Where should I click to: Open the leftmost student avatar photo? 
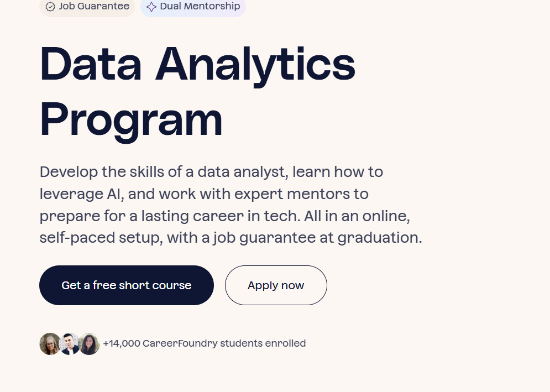click(50, 344)
